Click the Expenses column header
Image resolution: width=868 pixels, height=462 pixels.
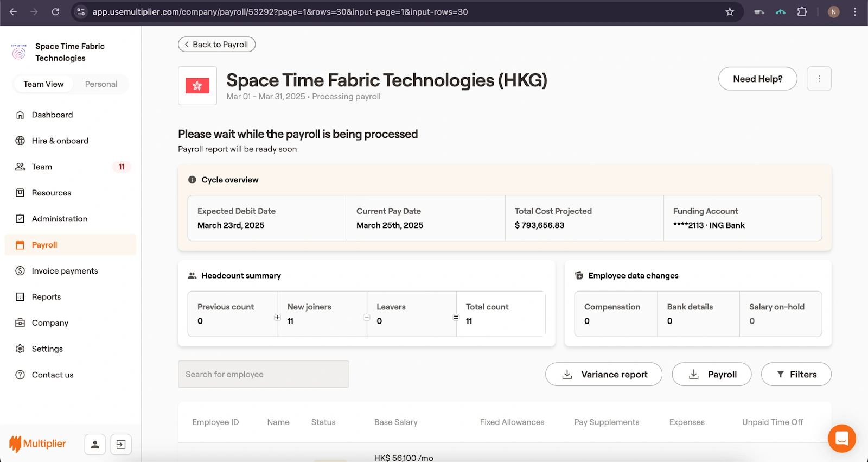(687, 422)
